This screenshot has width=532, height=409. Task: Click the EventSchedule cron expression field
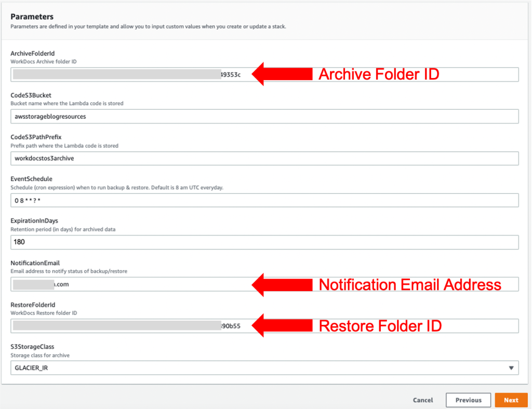click(264, 200)
